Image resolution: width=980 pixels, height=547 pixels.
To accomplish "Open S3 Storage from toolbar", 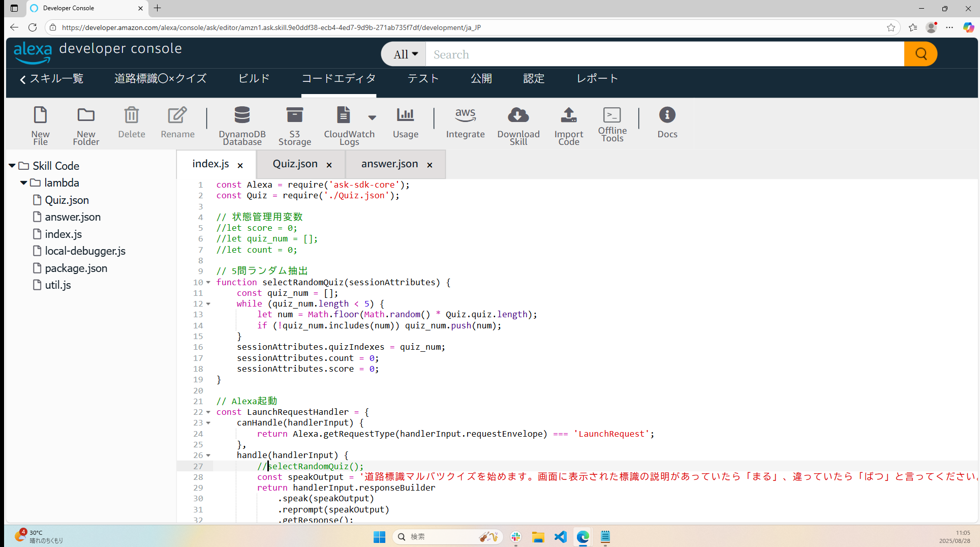I will [294, 116].
